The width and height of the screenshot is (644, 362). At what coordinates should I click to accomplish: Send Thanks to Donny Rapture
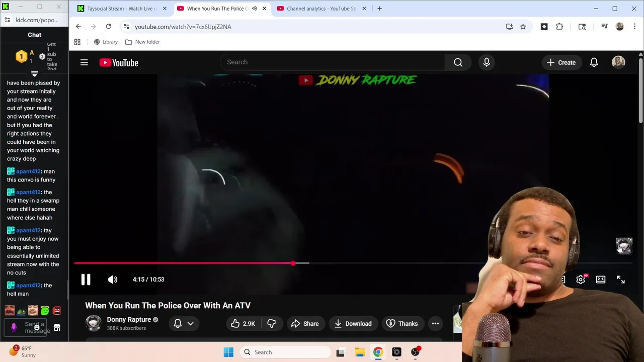point(402,324)
